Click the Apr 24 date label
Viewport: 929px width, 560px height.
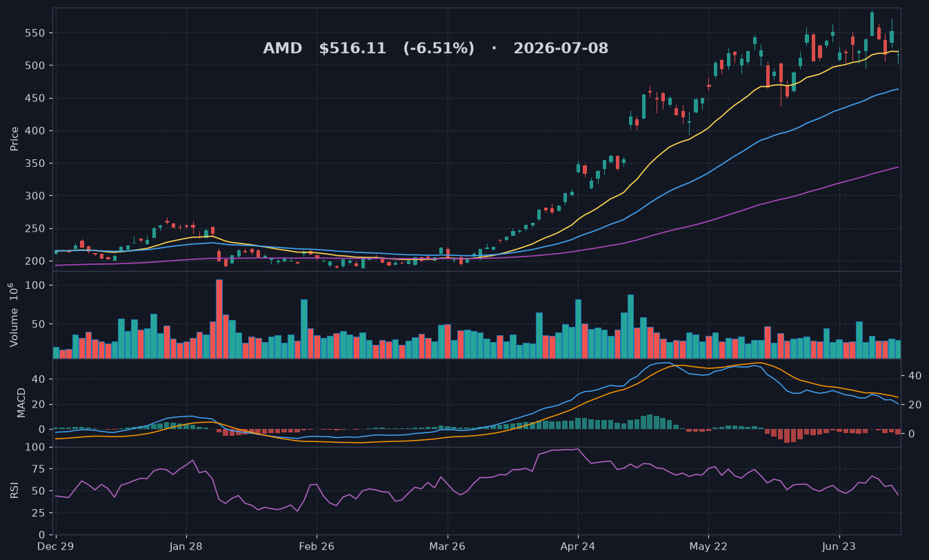coord(578,546)
